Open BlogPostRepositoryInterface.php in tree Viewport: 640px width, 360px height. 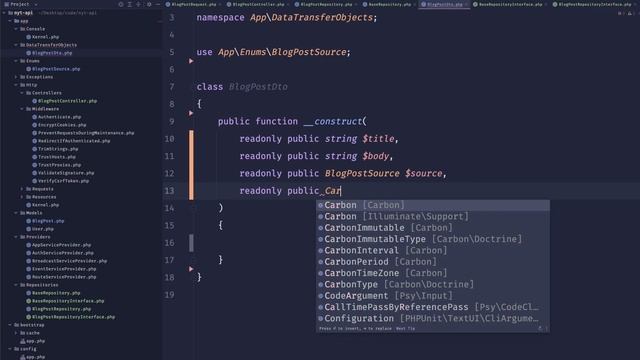point(70,317)
